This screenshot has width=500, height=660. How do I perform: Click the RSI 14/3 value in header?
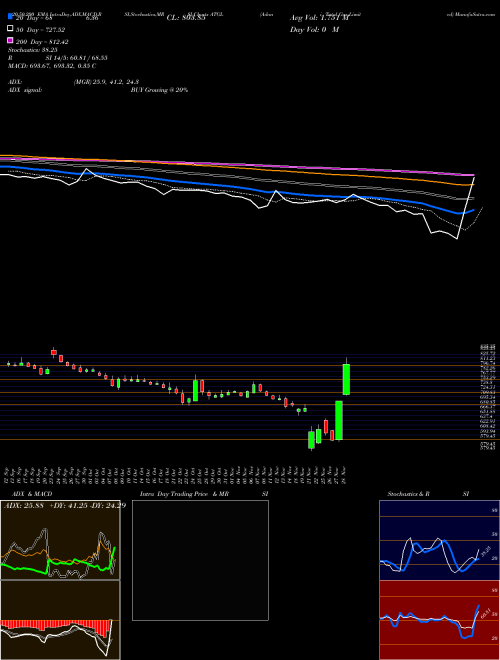tap(77, 58)
